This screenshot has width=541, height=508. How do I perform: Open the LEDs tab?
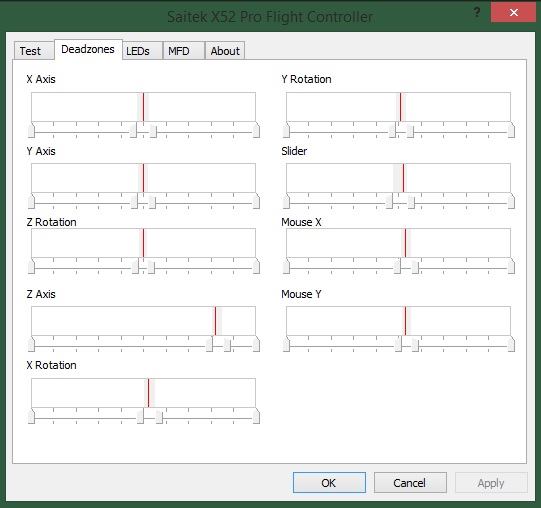pos(142,51)
